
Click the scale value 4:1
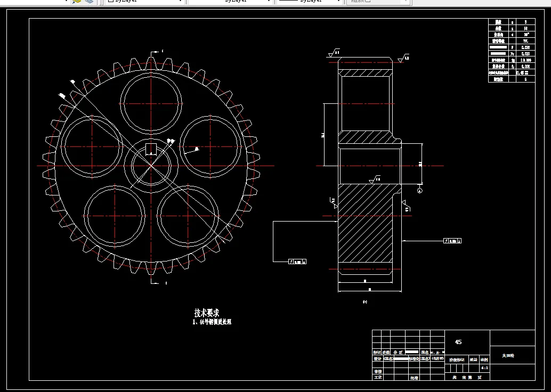[484, 367]
